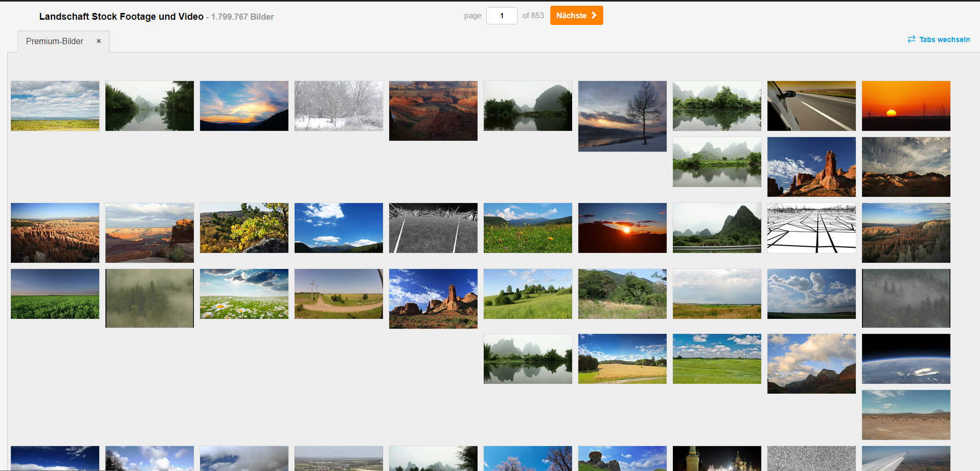Viewport: 980px width, 471px height.
Task: Open the autumn yellow leaves on rocks thumbnail
Action: (x=244, y=228)
